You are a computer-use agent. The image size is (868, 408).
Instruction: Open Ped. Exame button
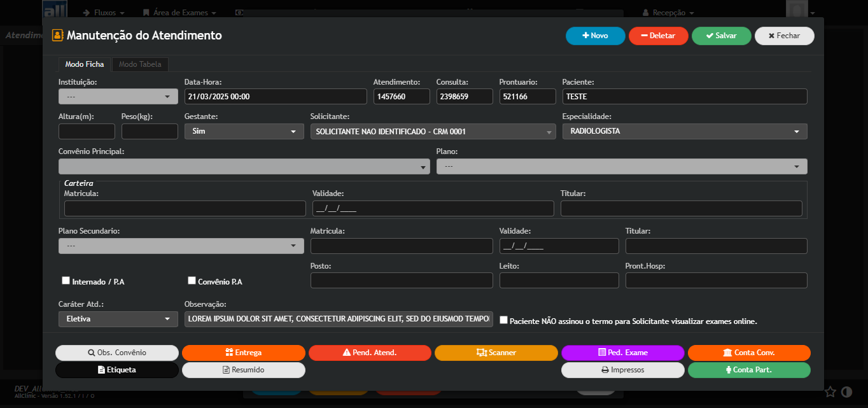tap(622, 353)
